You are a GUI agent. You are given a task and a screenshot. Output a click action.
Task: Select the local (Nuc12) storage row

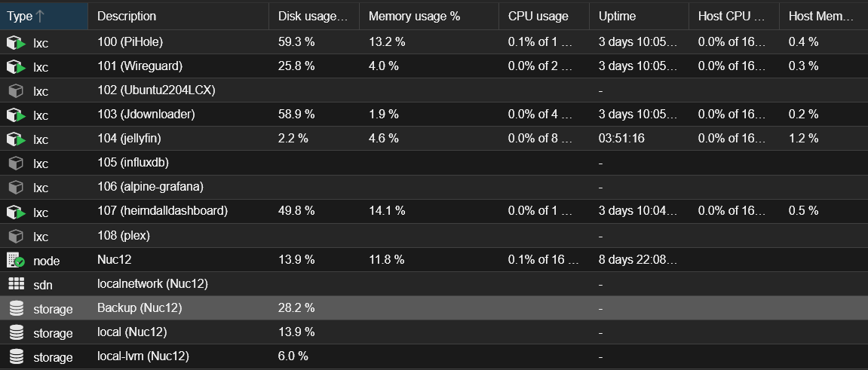click(434, 332)
